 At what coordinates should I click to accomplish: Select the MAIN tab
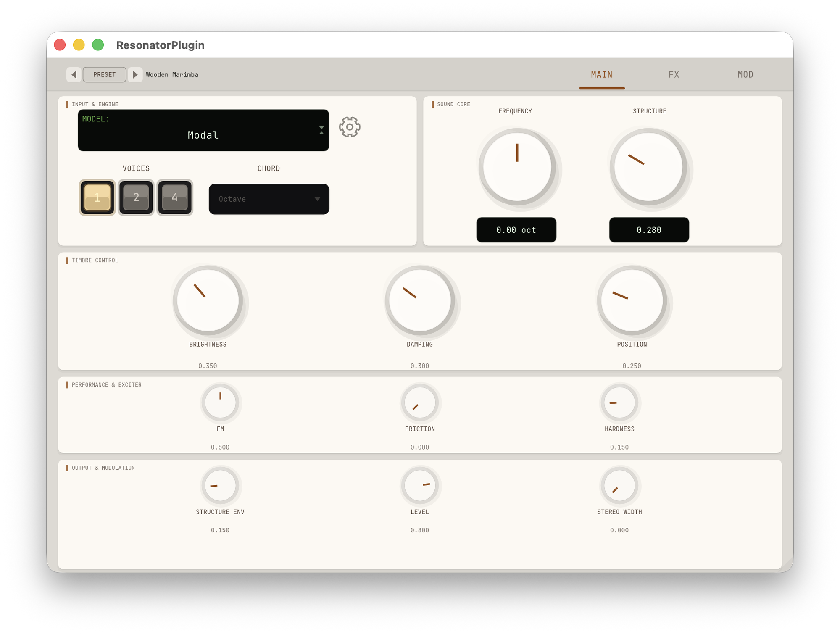[601, 74]
